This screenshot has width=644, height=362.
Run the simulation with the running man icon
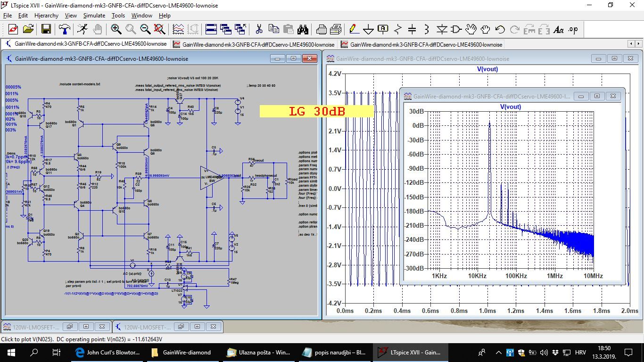click(82, 29)
